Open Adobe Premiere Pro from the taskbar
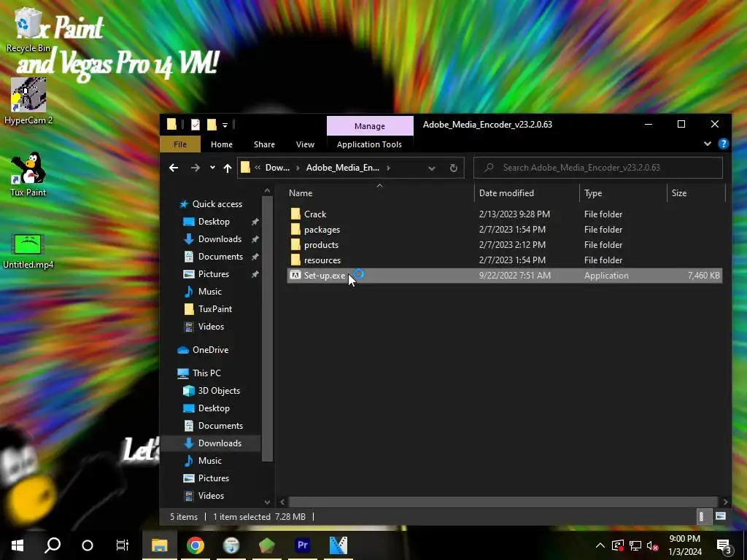The image size is (747, 560). pos(303,545)
